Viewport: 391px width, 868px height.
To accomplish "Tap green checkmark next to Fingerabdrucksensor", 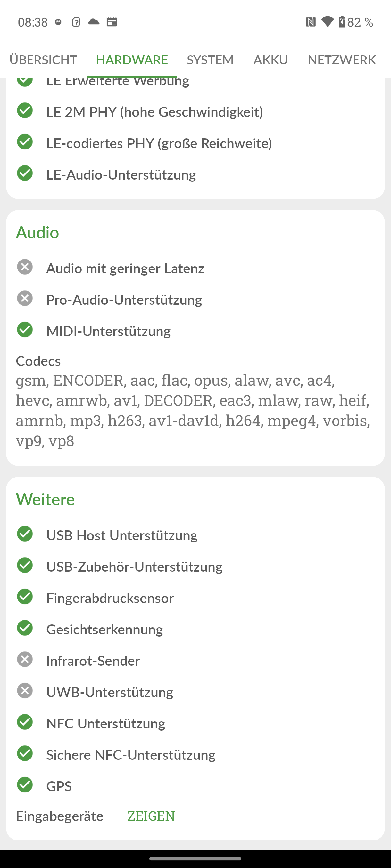I will 25,597.
